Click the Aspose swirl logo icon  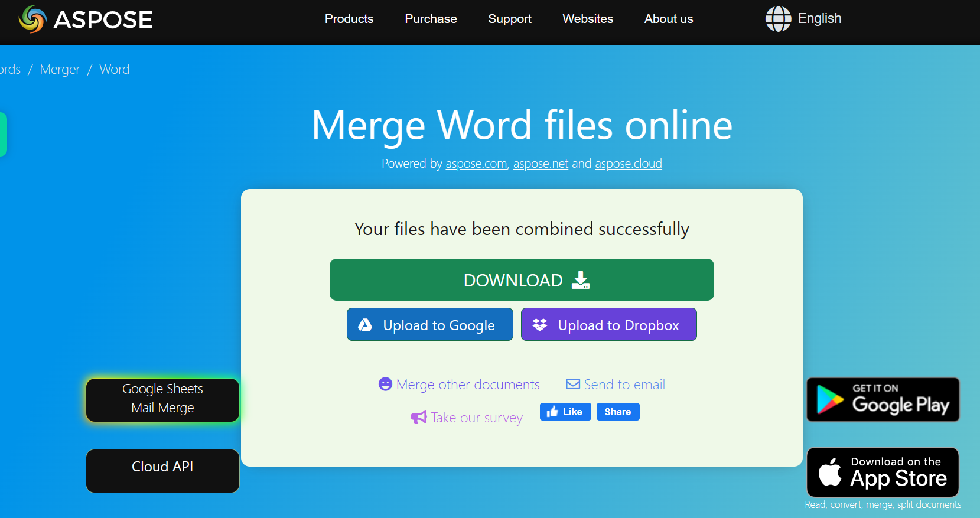point(32,19)
